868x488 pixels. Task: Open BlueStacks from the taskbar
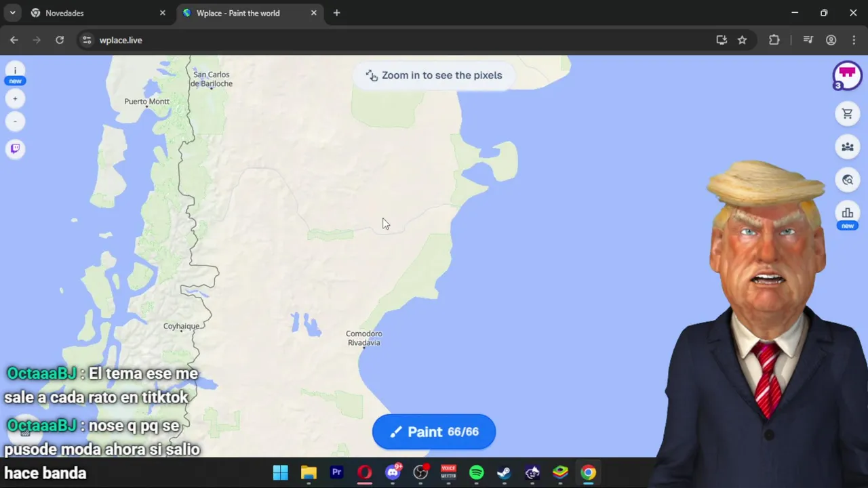560,472
